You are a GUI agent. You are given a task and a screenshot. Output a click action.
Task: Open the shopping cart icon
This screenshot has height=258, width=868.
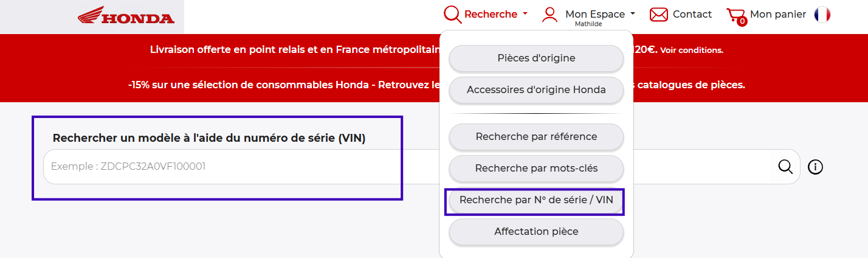pos(735,16)
